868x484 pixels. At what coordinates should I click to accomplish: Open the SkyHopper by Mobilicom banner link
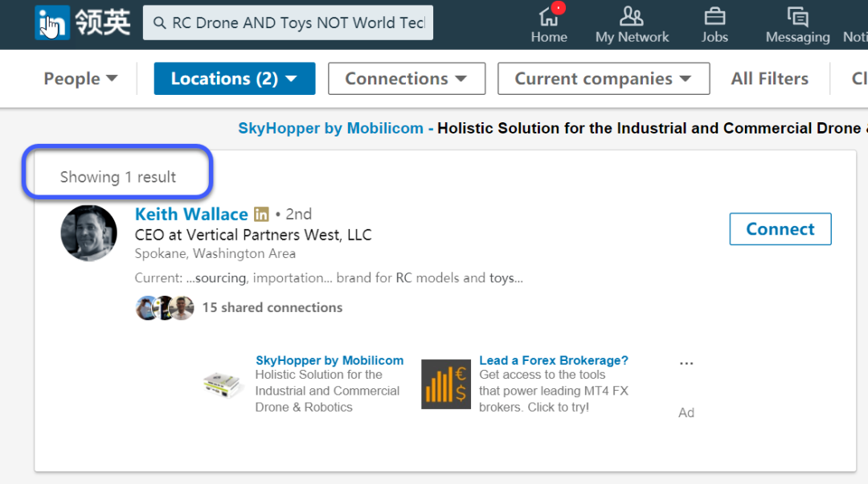pyautogui.click(x=330, y=129)
